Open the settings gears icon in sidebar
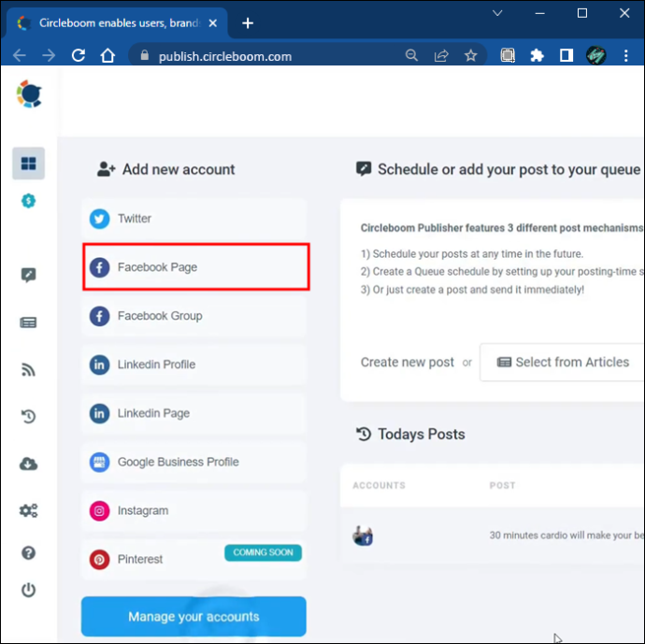 pos(28,510)
